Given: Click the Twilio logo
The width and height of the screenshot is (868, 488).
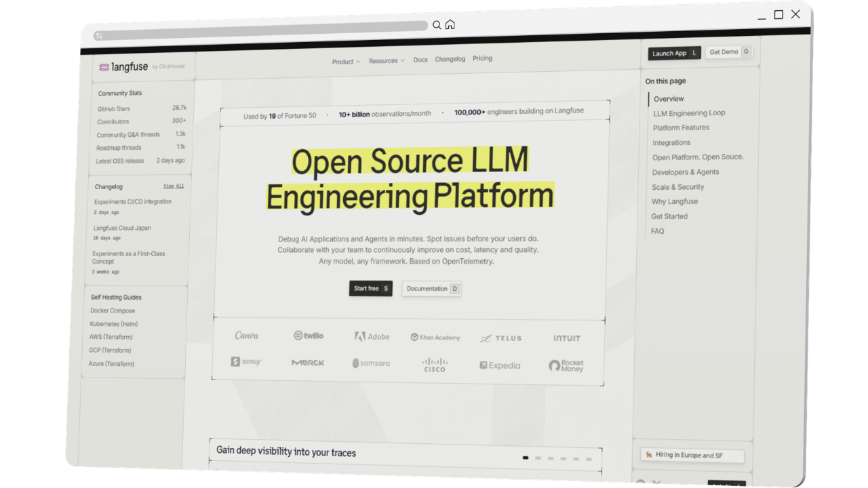Looking at the screenshot, I should click(309, 335).
